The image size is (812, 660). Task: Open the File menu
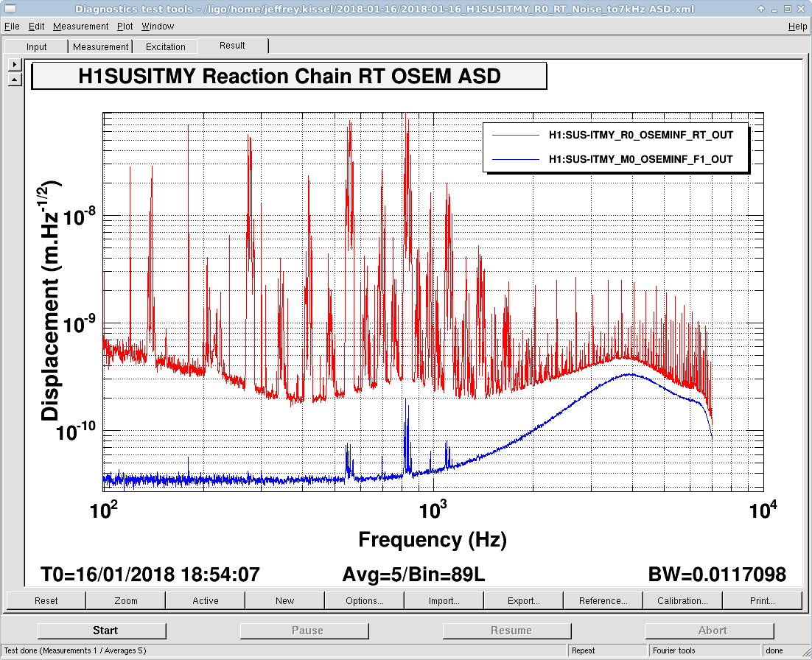[x=13, y=27]
